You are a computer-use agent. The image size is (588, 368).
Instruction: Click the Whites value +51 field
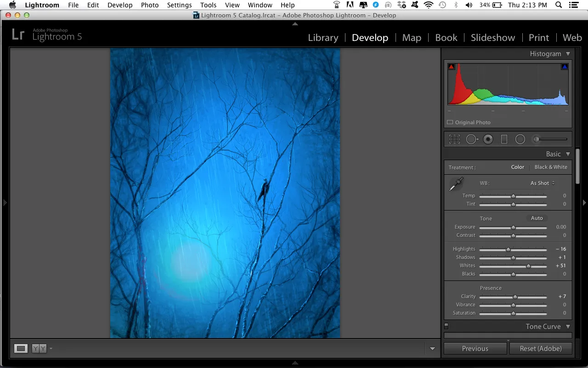(561, 265)
